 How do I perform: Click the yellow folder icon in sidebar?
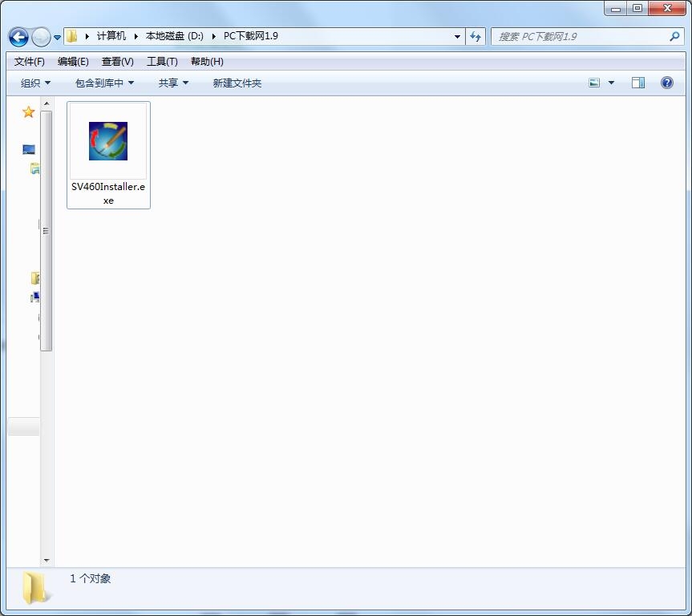[x=35, y=278]
